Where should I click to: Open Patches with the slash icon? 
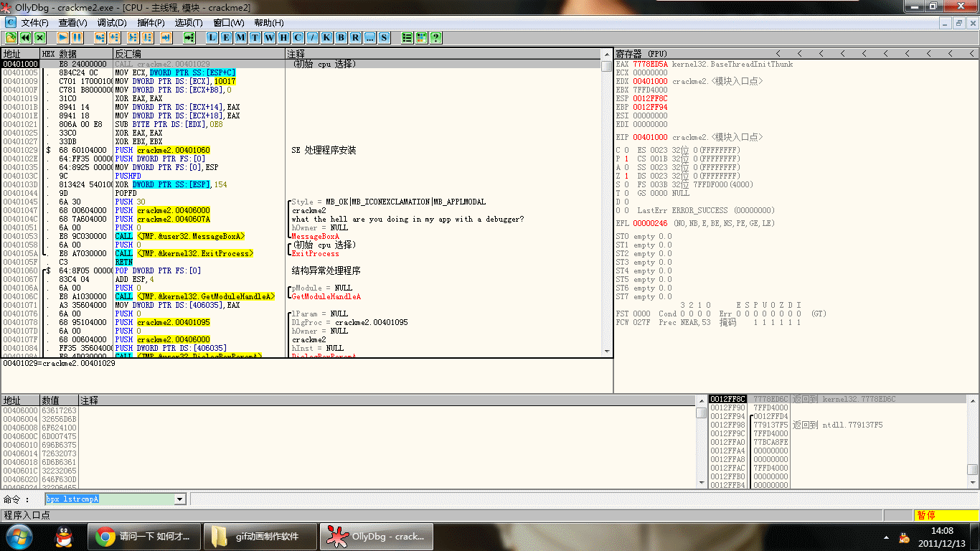click(x=313, y=37)
